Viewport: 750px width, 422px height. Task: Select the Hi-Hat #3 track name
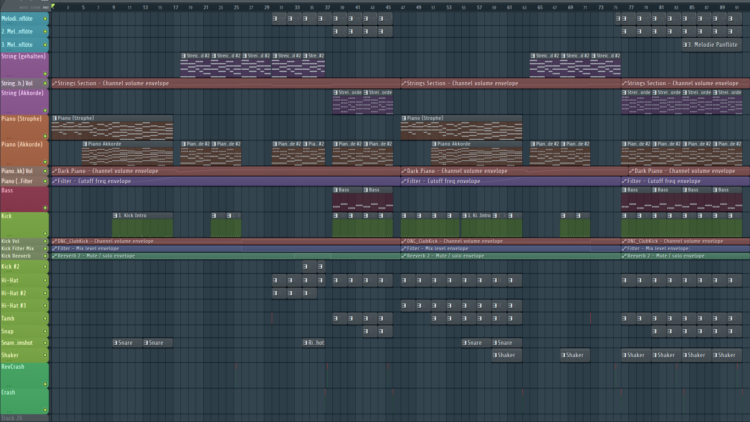14,306
